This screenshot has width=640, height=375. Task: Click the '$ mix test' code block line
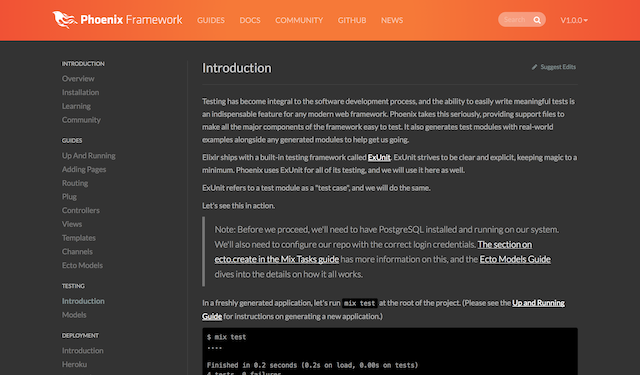(x=227, y=337)
